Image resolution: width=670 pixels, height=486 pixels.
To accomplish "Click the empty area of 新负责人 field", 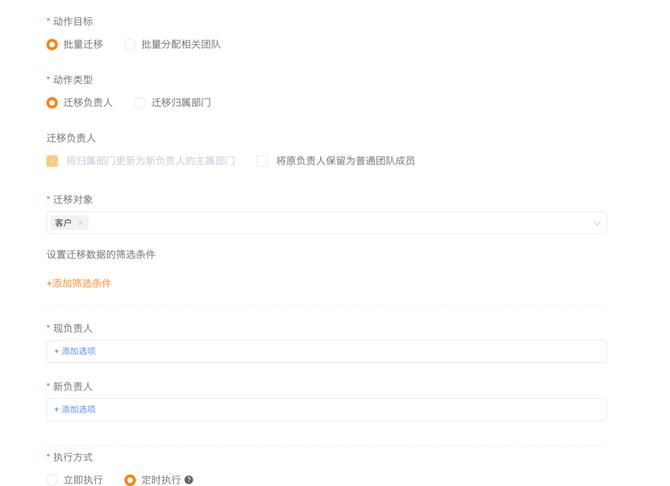I will [x=350, y=409].
